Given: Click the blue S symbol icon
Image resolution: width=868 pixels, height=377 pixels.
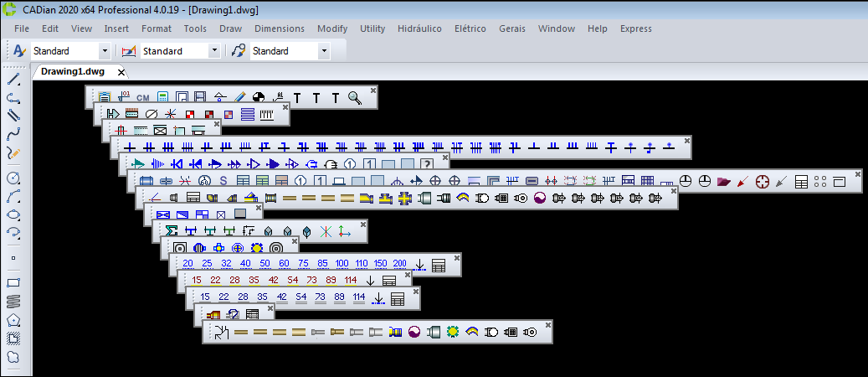Looking at the screenshot, I should pyautogui.click(x=223, y=181).
